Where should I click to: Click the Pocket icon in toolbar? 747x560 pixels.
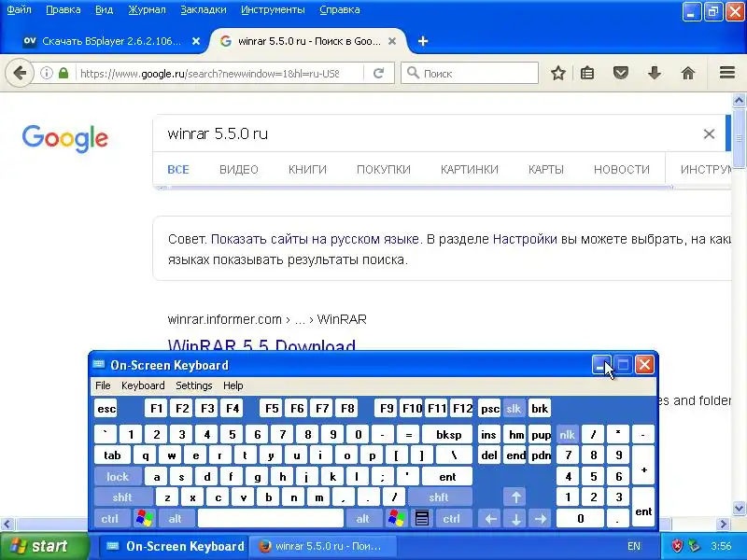621,74
